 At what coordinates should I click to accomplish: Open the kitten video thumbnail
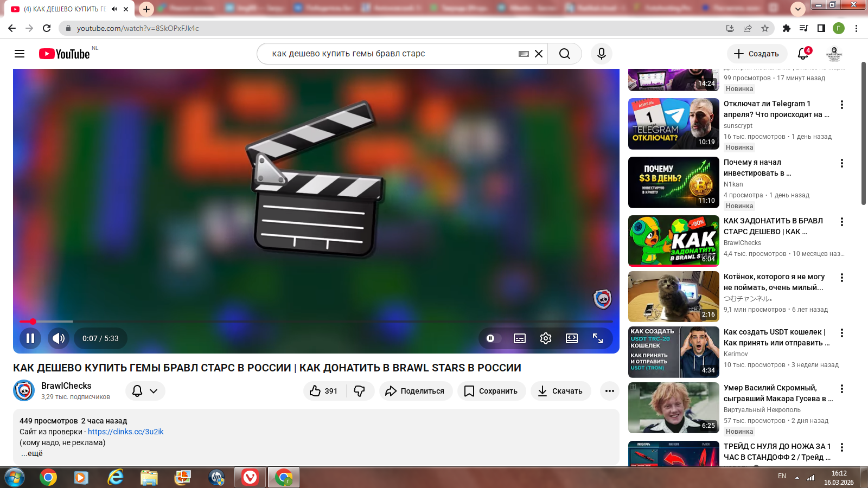pyautogui.click(x=673, y=297)
